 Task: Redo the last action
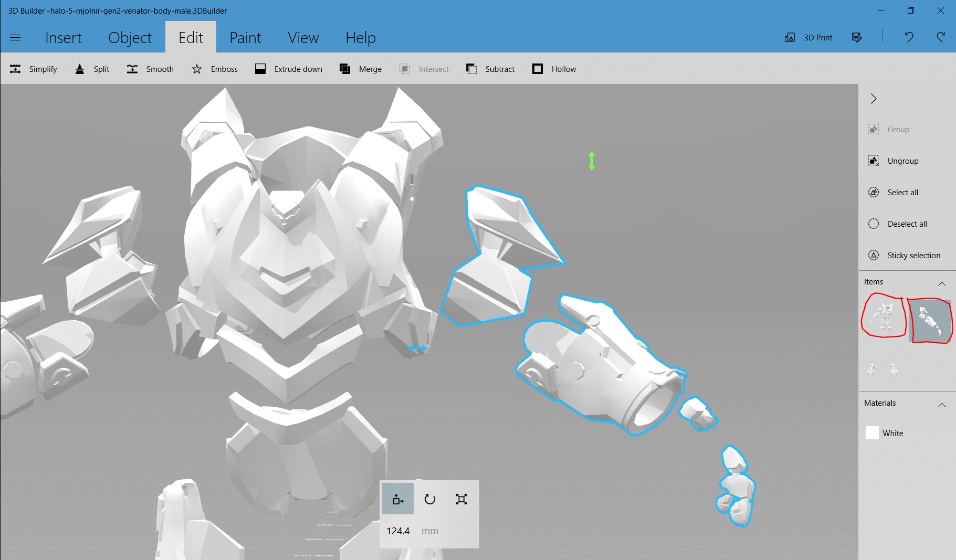click(941, 37)
